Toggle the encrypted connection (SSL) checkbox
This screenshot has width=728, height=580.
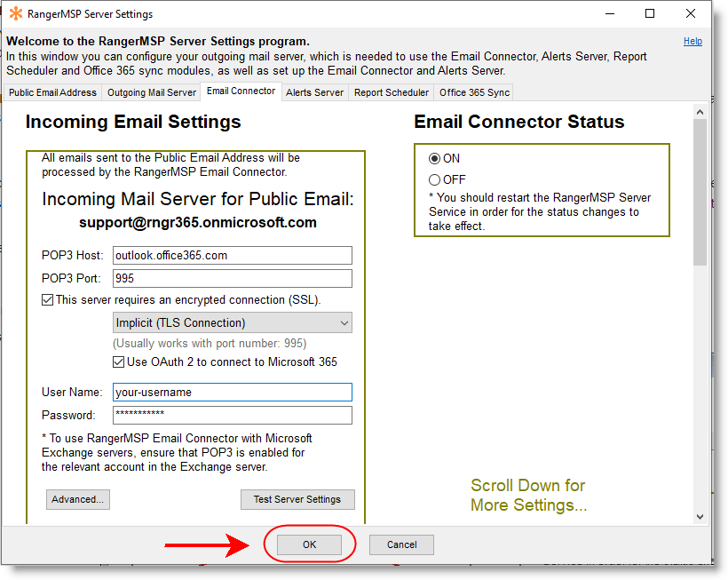point(48,300)
